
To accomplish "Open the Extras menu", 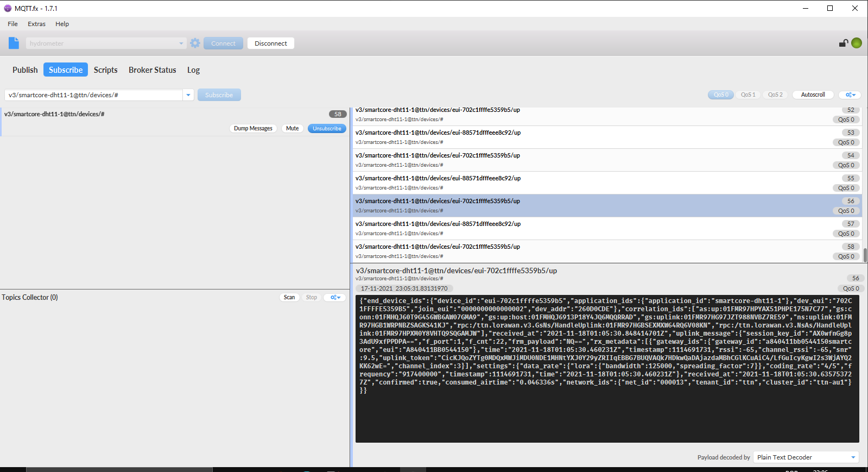I will point(36,24).
